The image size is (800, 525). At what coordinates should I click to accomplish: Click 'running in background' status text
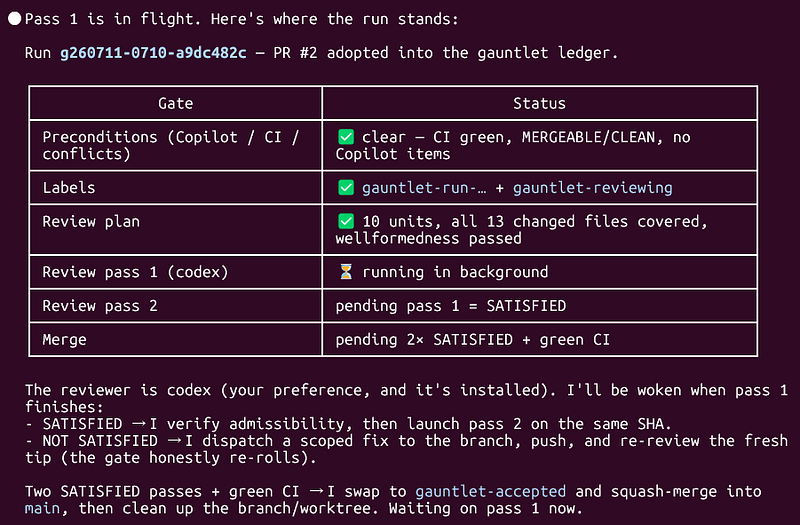coord(455,272)
